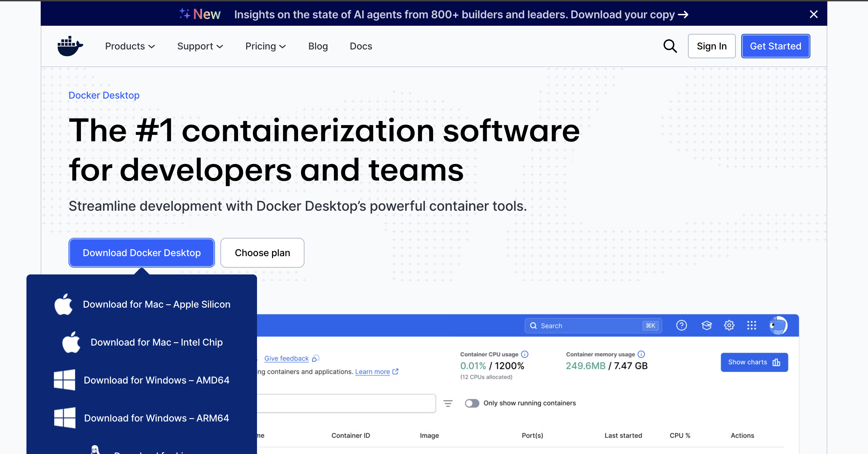868x454 pixels.
Task: Click the Docker whale logo
Action: pos(70,46)
